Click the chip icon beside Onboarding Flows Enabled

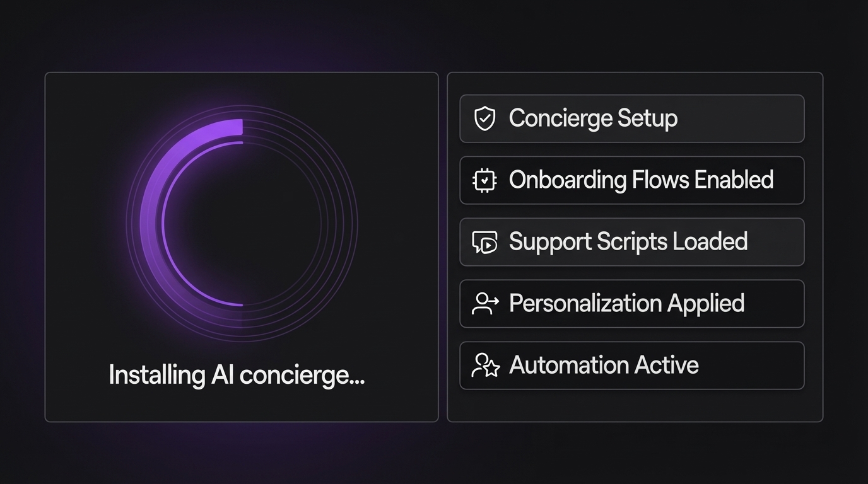point(484,180)
